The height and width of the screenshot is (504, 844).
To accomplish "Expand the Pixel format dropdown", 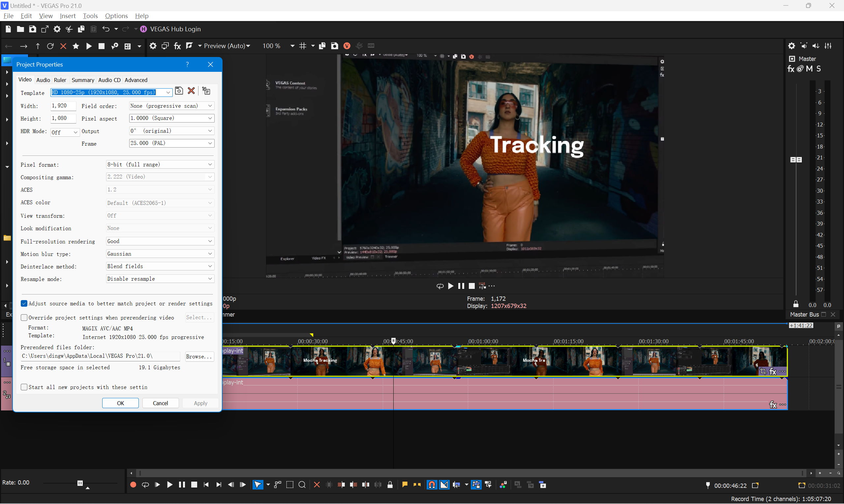I will (x=160, y=165).
